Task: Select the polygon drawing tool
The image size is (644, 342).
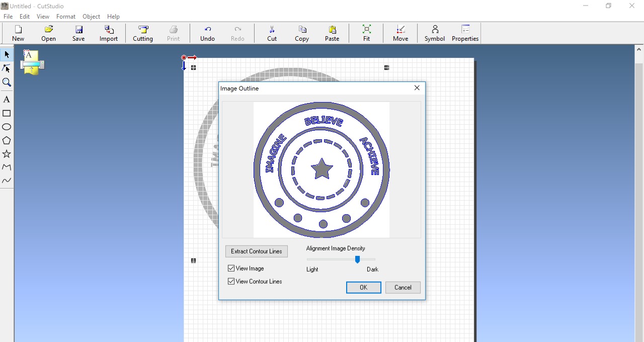Action: 7,140
